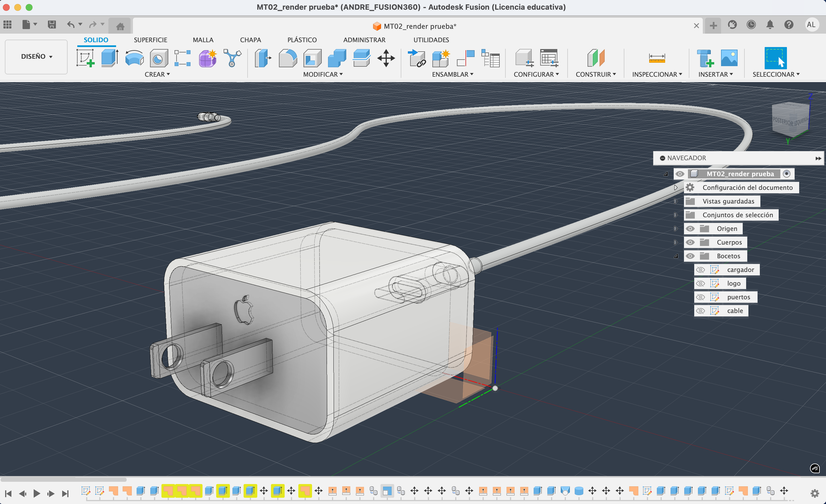The width and height of the screenshot is (826, 504).
Task: Open the DISEÑO workspace dropdown
Action: point(36,56)
